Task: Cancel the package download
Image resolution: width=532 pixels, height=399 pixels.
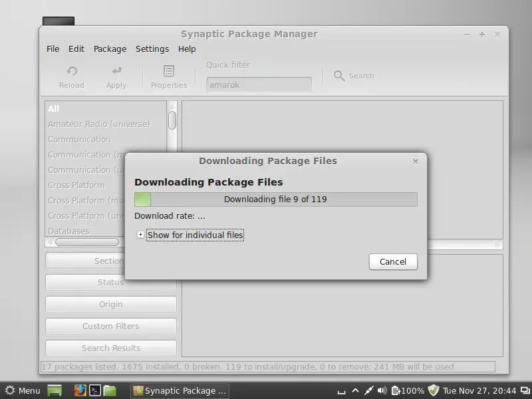Action: click(x=393, y=261)
